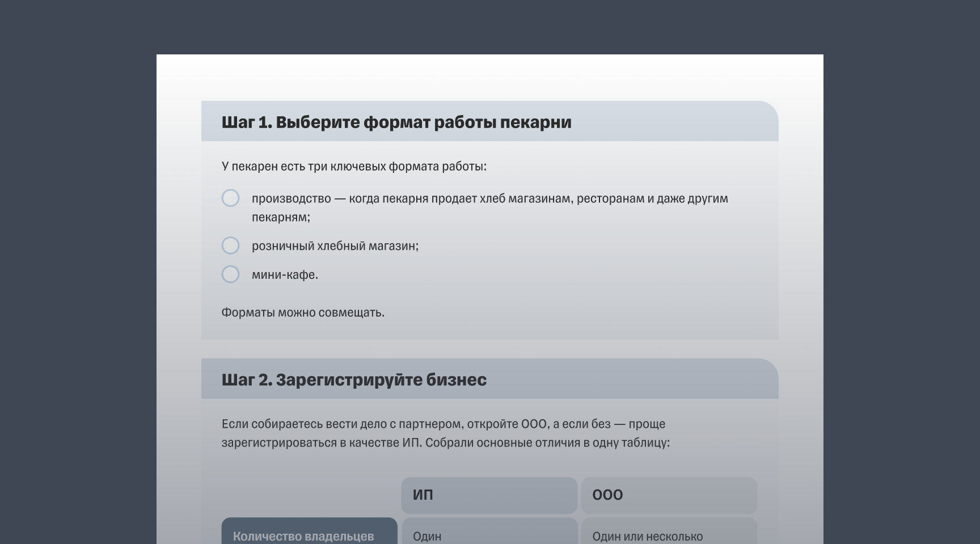Click 'У пекарен есть три ключевых формата работы:'

point(354,167)
